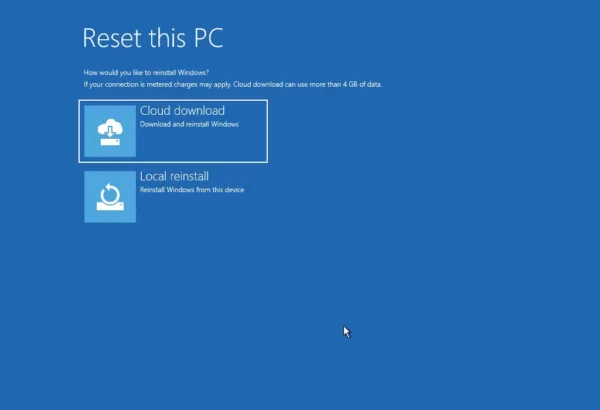Screen dimensions: 600x410
Task: Click 'Reinstall Windows from this device' text
Action: [x=192, y=190]
